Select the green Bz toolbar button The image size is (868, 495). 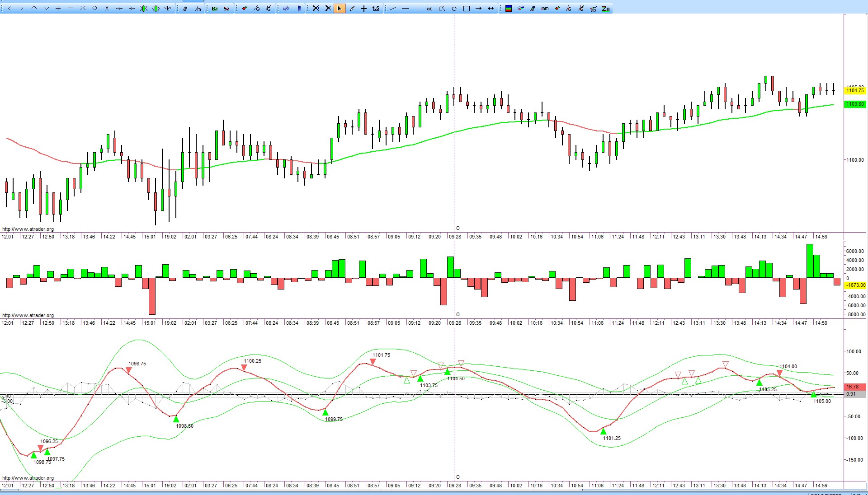pyautogui.click(x=214, y=9)
